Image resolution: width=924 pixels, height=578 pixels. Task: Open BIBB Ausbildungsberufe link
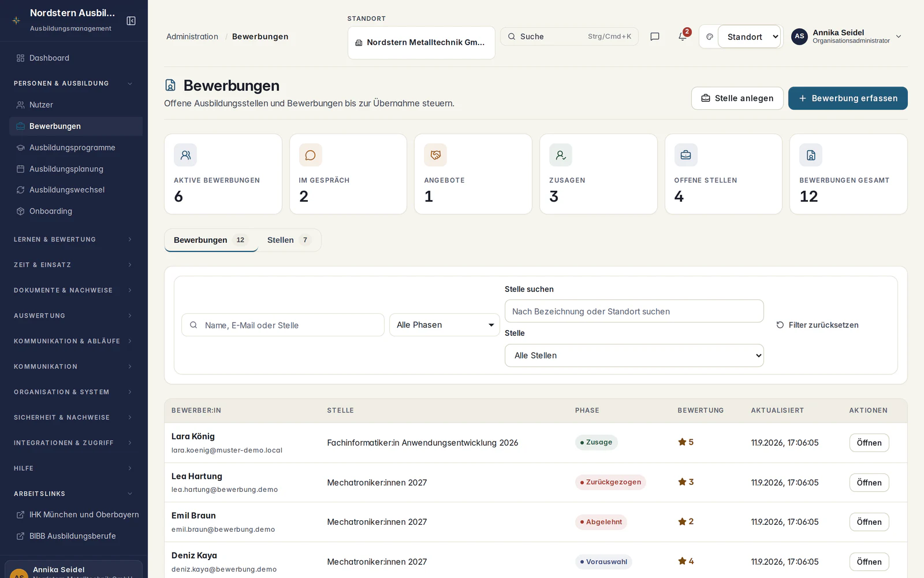click(x=72, y=536)
